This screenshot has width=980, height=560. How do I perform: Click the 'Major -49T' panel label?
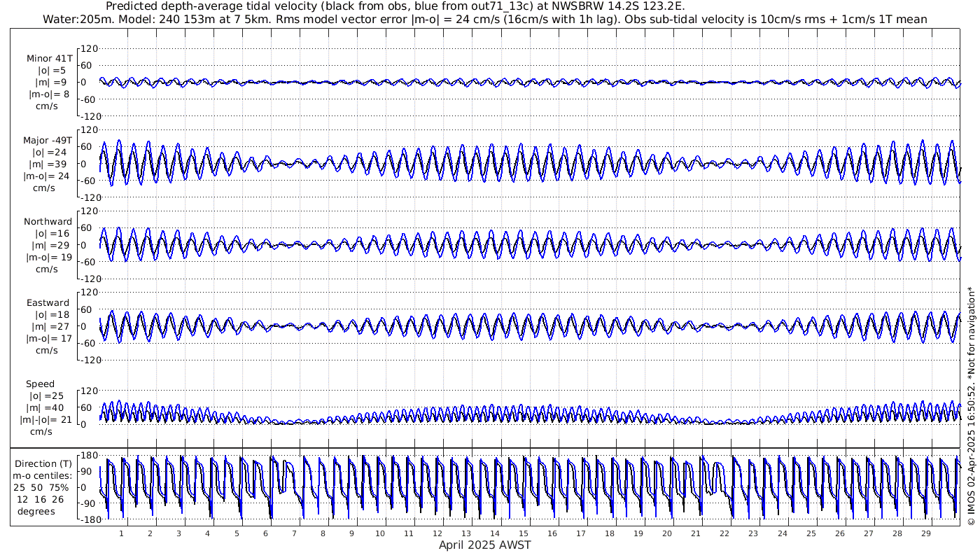pyautogui.click(x=48, y=141)
